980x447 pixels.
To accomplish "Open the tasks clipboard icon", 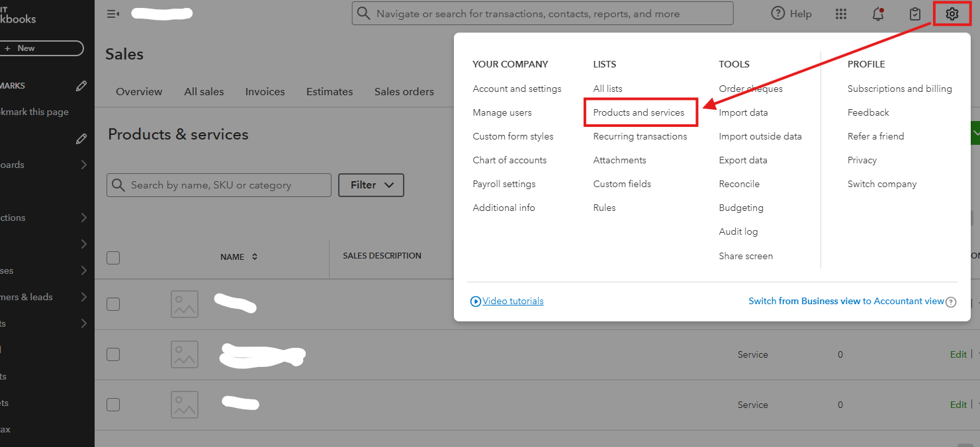I will coord(915,14).
